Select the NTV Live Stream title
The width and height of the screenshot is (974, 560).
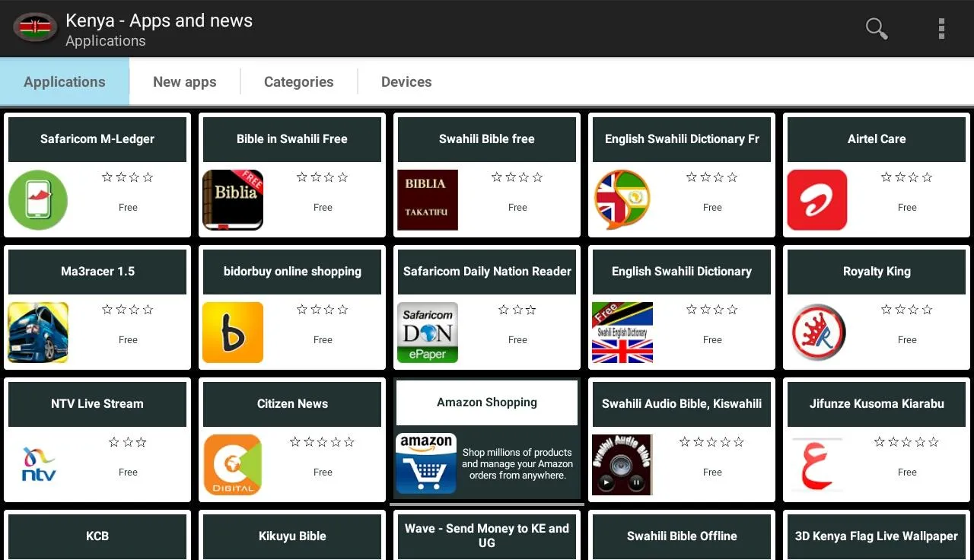(97, 403)
